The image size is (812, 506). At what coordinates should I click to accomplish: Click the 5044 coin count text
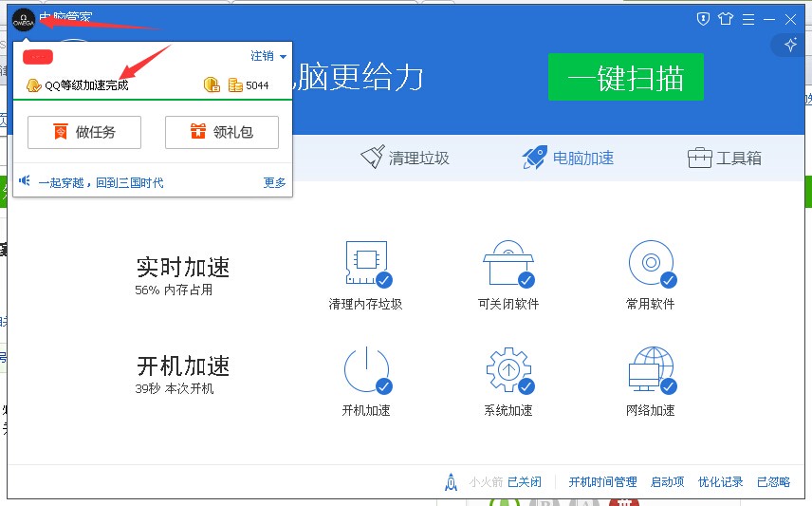click(257, 85)
